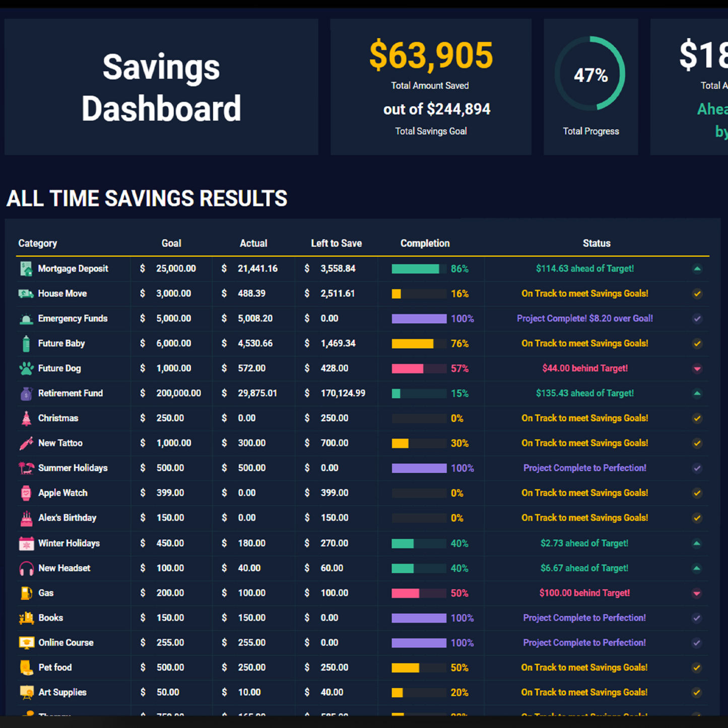Image resolution: width=728 pixels, height=728 pixels.
Task: Click Mortgage Deposit 86% progress bar
Action: pos(419,269)
